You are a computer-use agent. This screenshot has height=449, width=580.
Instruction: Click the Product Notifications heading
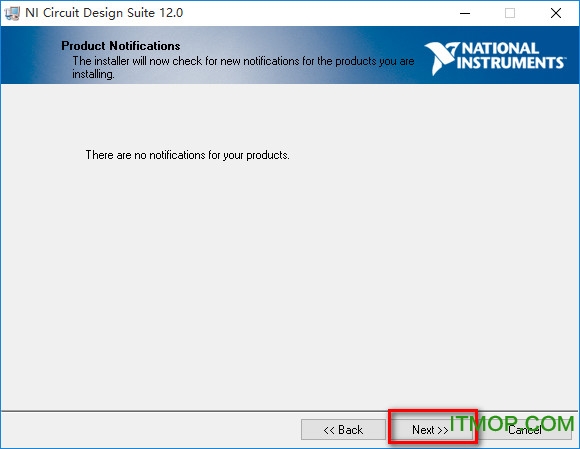point(121,45)
